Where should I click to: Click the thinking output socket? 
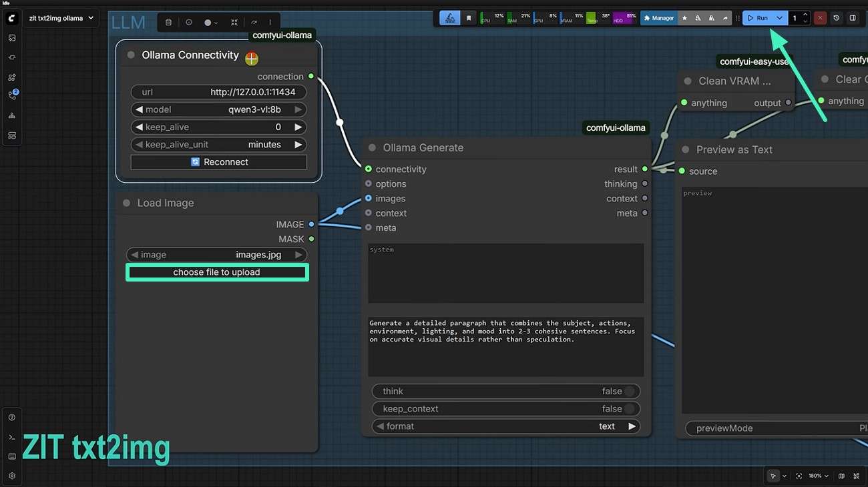pos(644,184)
